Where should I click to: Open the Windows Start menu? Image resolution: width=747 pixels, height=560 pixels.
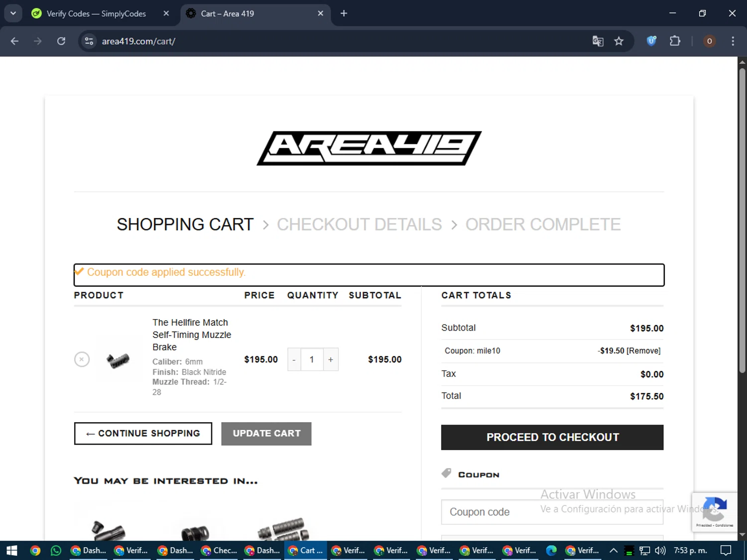pos(11,550)
